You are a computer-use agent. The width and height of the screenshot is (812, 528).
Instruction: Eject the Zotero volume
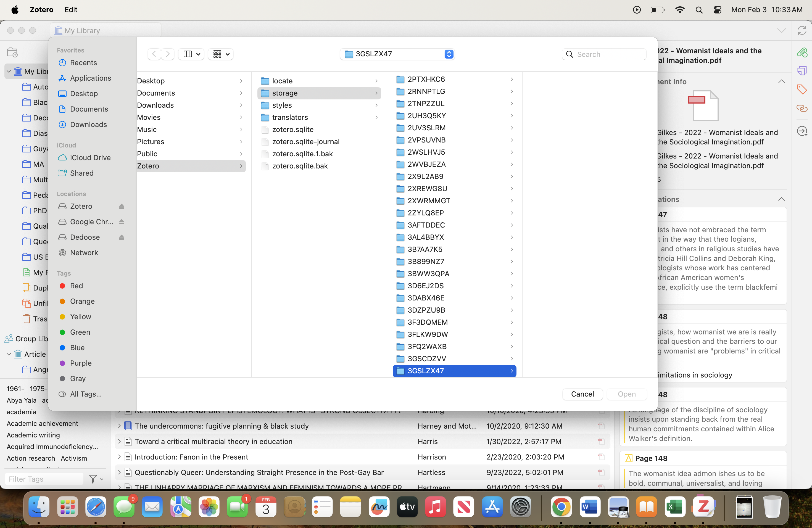[x=122, y=206]
